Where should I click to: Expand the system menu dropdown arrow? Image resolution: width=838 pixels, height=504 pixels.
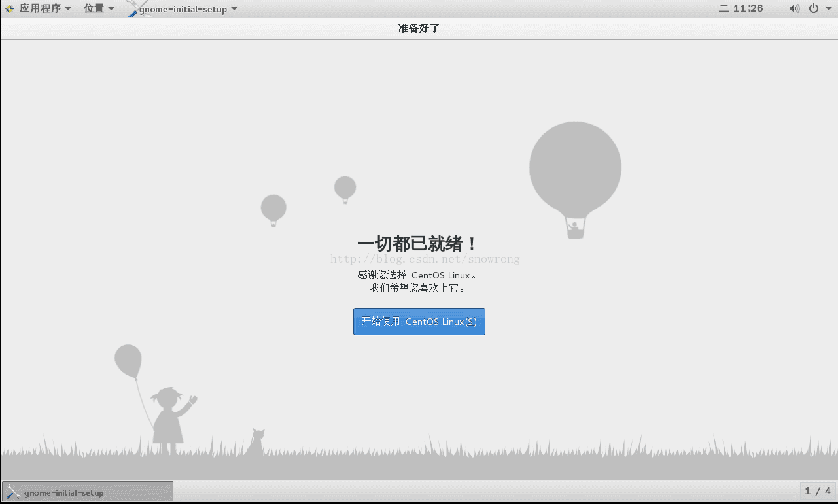828,9
